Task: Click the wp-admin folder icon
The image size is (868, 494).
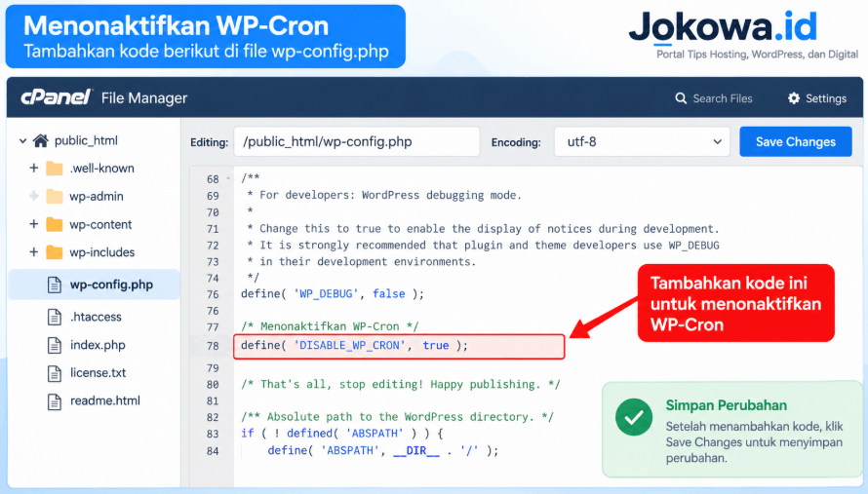Action: point(55,197)
